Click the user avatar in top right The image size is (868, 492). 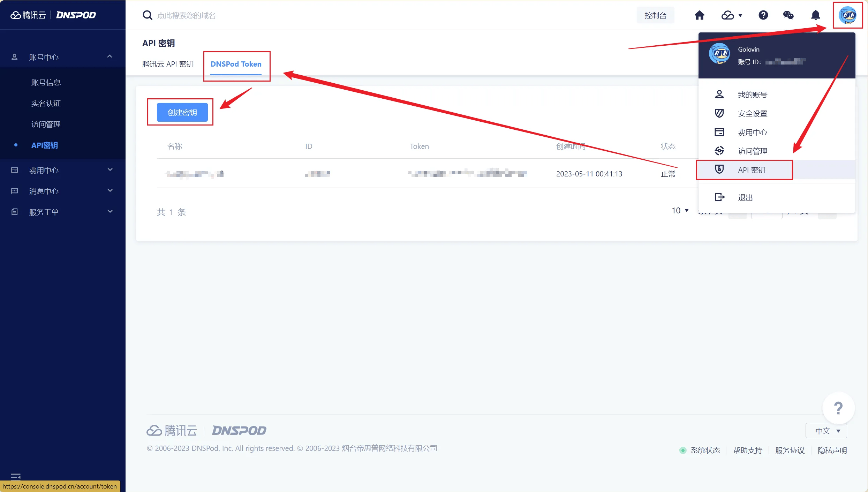[x=847, y=15]
